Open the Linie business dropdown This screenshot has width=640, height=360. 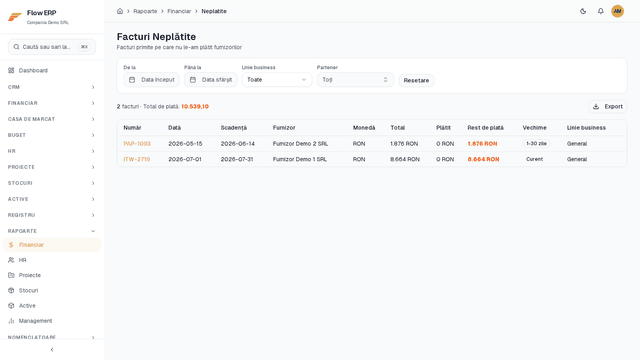click(x=277, y=80)
